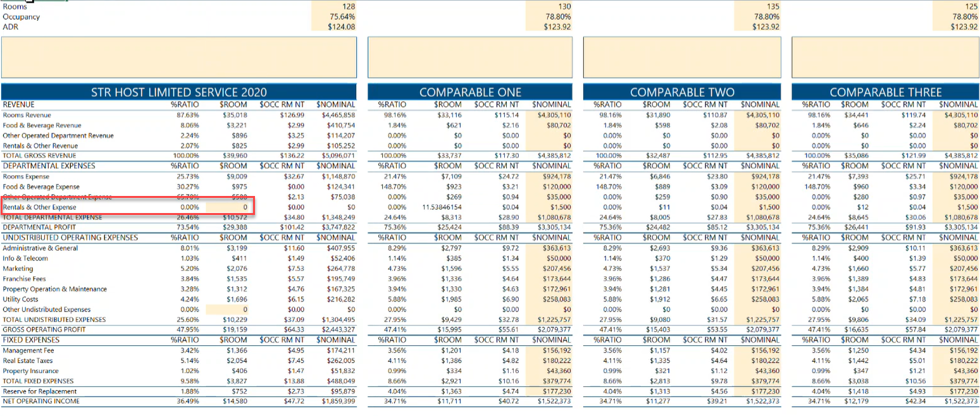Click the empty notes box above COMPARABLE ONE
Image resolution: width=980 pixels, height=416 pixels.
click(470, 57)
